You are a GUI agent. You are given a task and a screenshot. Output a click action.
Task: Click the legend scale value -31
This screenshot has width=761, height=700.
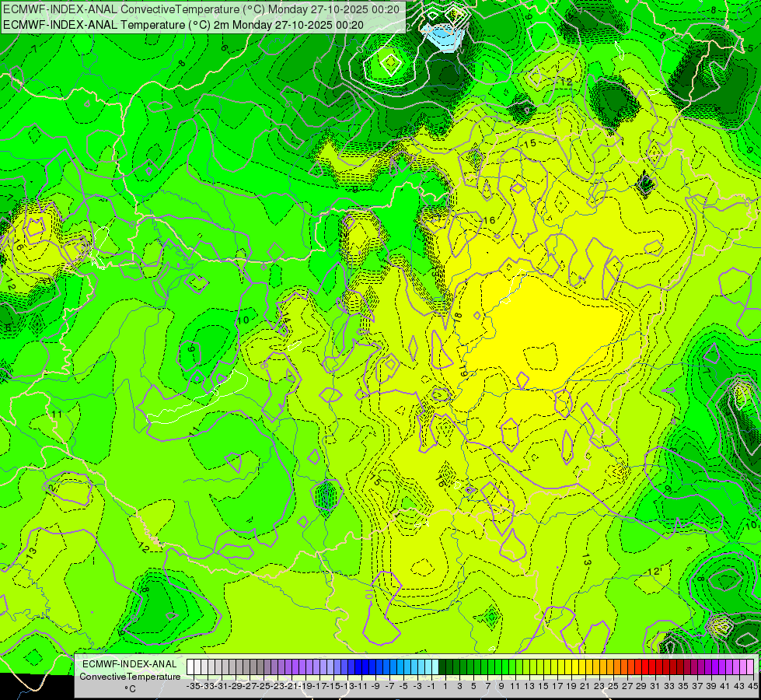point(222,686)
